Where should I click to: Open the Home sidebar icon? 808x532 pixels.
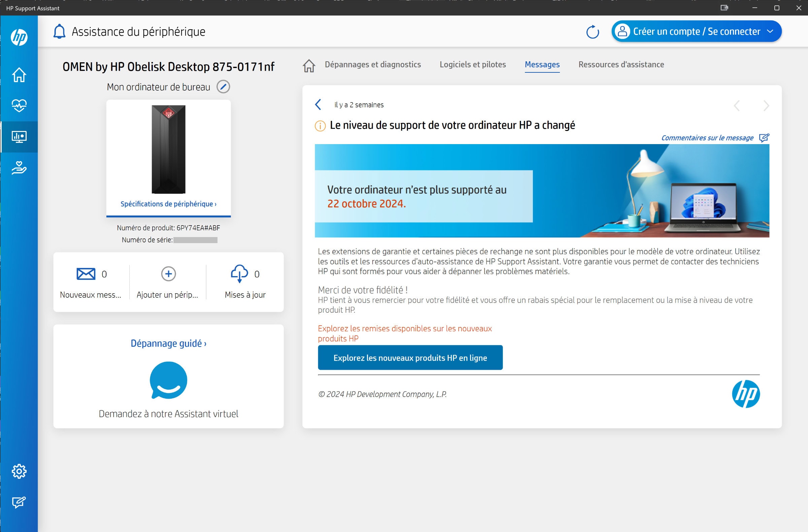(19, 75)
